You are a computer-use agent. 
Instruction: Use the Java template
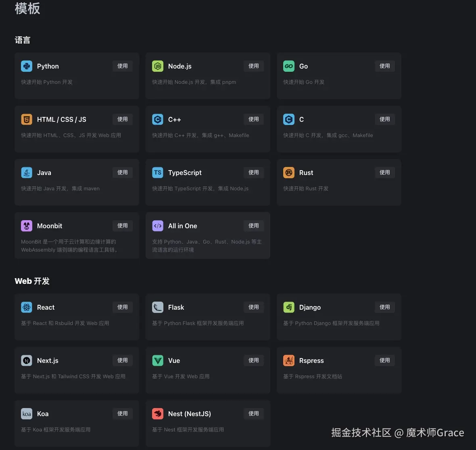123,172
